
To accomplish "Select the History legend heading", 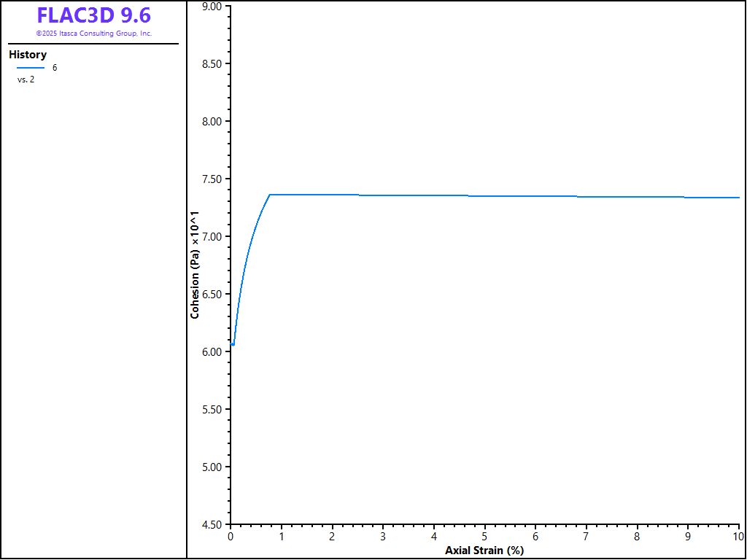I will point(28,55).
